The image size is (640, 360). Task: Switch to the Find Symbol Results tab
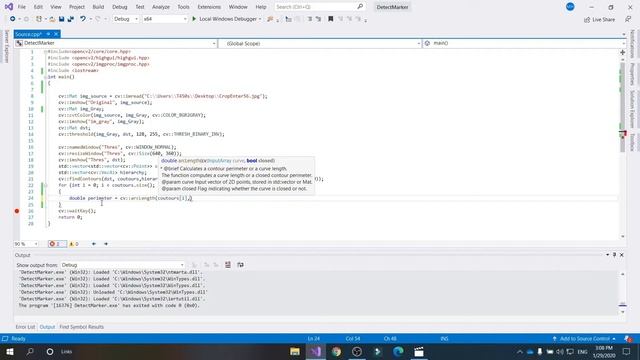(81, 327)
